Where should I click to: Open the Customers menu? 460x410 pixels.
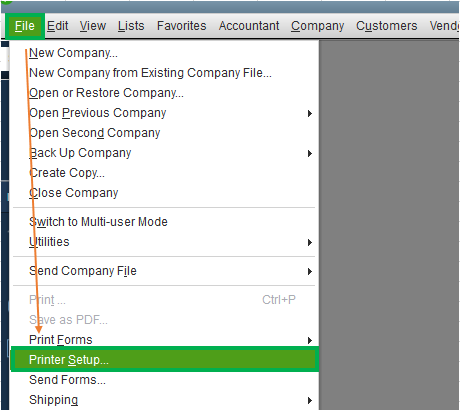click(x=387, y=26)
